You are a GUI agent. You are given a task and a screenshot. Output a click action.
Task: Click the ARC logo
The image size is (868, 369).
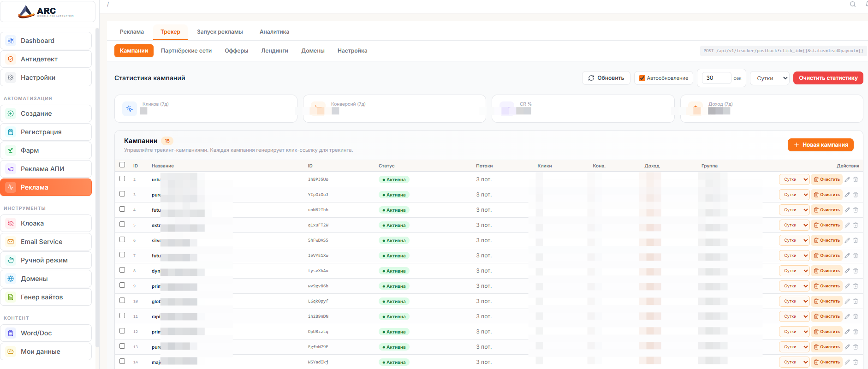point(47,12)
